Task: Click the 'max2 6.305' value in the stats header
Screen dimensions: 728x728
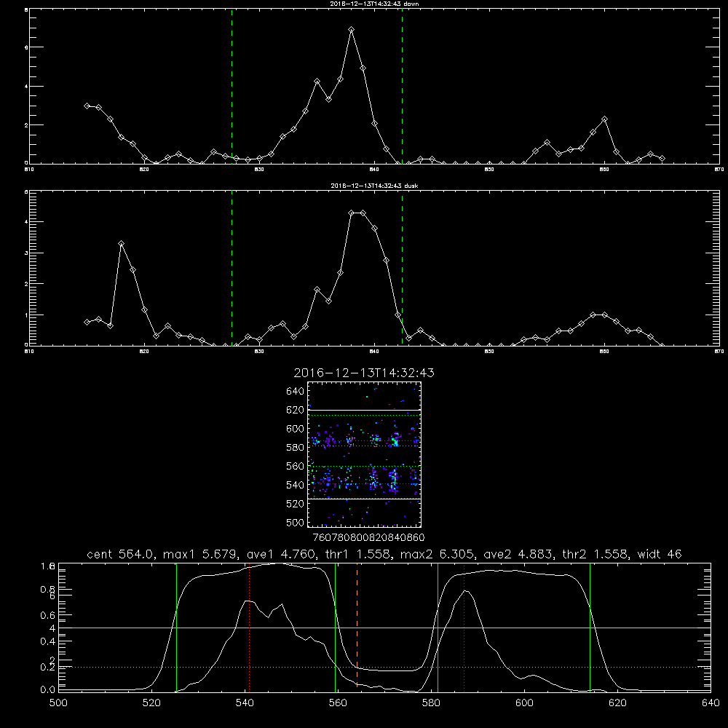Action: coord(435,554)
